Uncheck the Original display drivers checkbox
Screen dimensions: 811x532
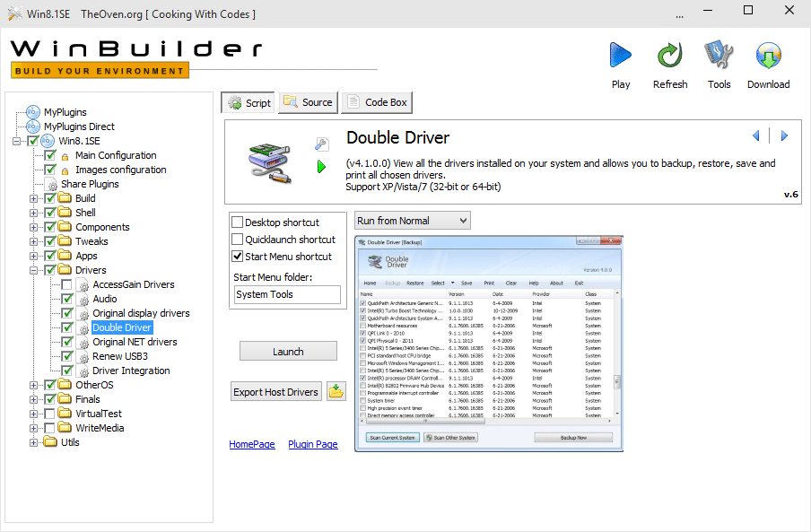tap(66, 313)
